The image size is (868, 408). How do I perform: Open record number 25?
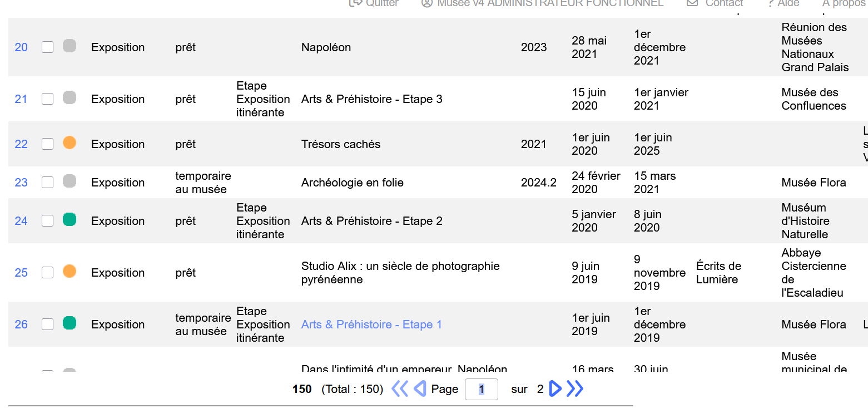[x=21, y=273]
